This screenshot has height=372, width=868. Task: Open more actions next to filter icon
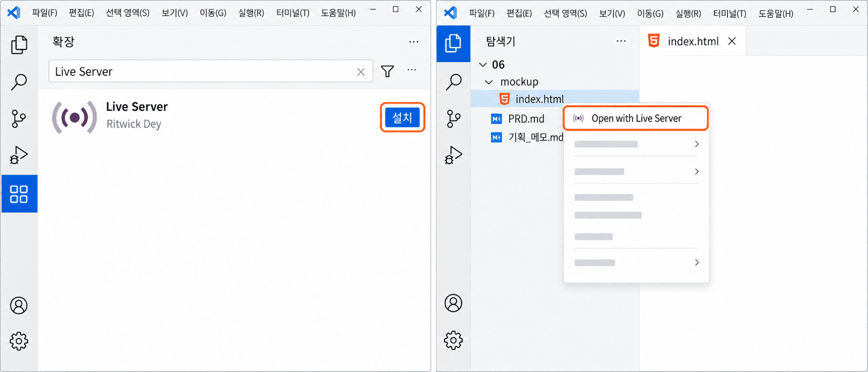[412, 70]
